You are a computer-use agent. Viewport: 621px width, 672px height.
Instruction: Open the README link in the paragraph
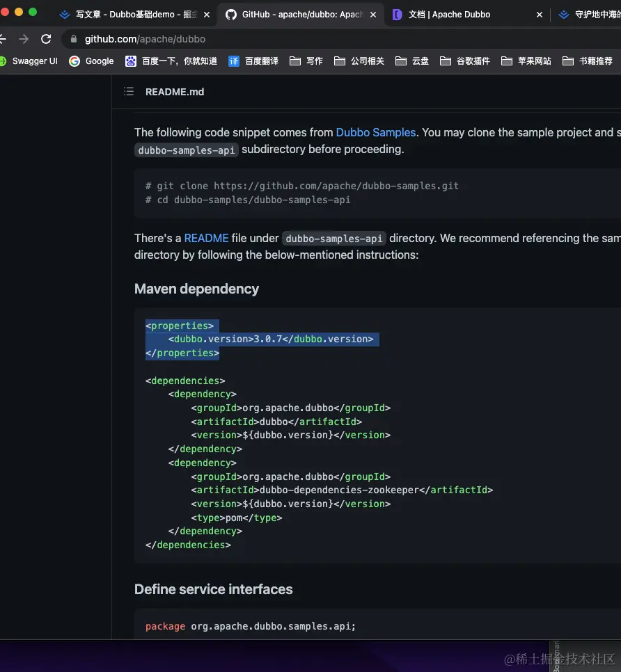[206, 239]
